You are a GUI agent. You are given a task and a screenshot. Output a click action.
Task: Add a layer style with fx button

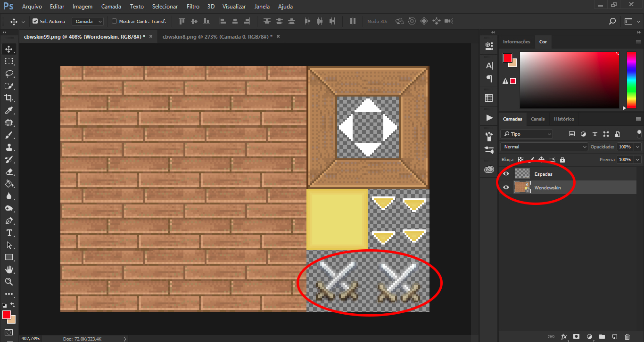[x=564, y=337]
